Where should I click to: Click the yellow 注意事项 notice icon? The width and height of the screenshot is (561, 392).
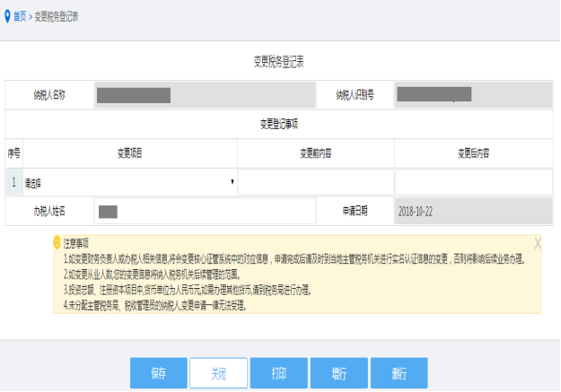click(x=57, y=242)
